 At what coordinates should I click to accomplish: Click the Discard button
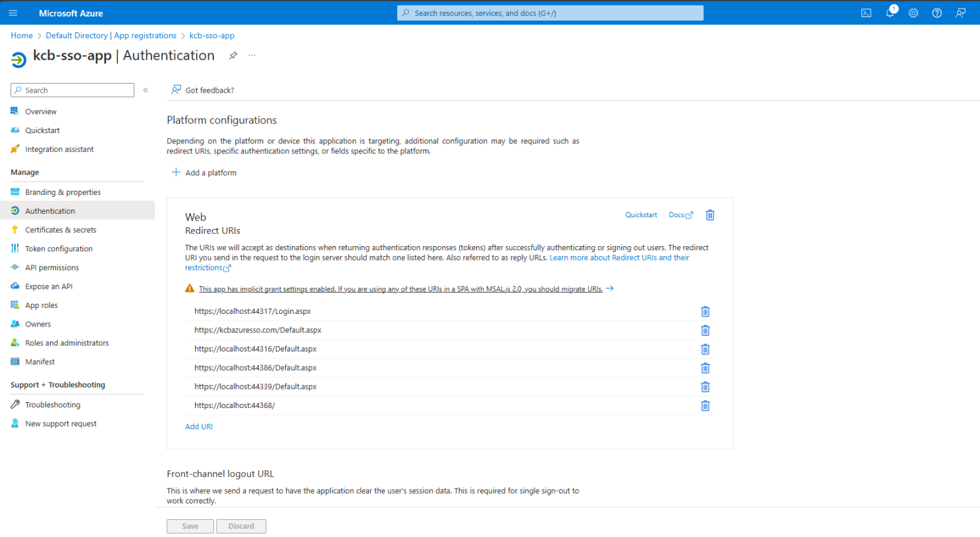click(x=241, y=526)
